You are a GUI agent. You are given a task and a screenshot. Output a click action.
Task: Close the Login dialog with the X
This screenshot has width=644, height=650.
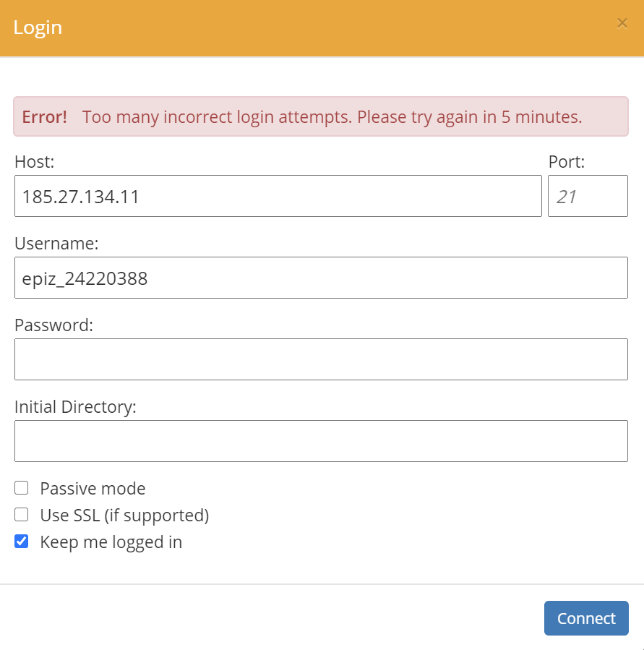[x=622, y=23]
